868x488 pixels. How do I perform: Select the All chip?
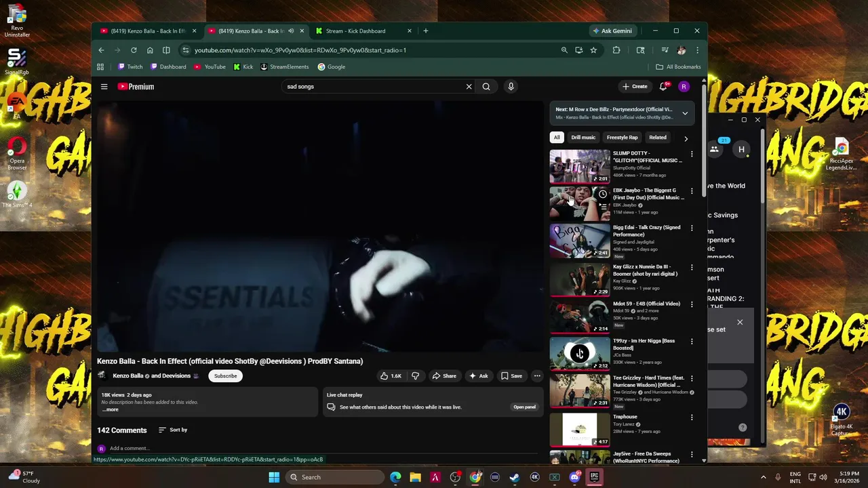point(557,138)
